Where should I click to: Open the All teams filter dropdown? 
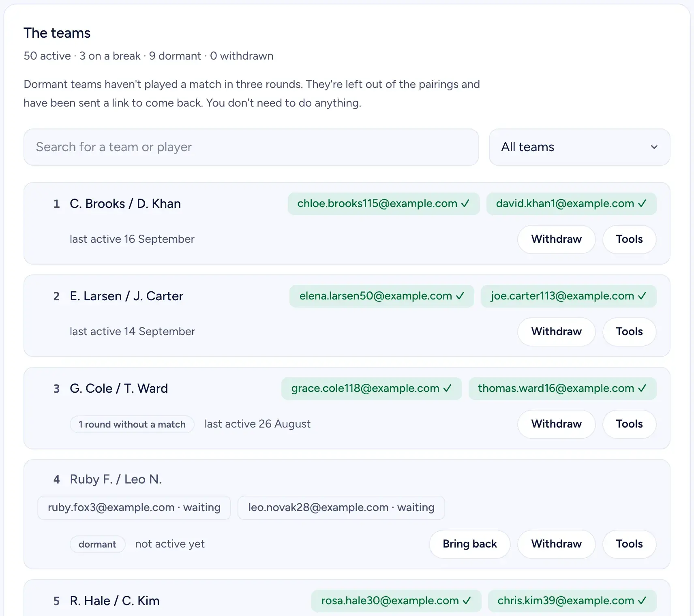coord(579,147)
